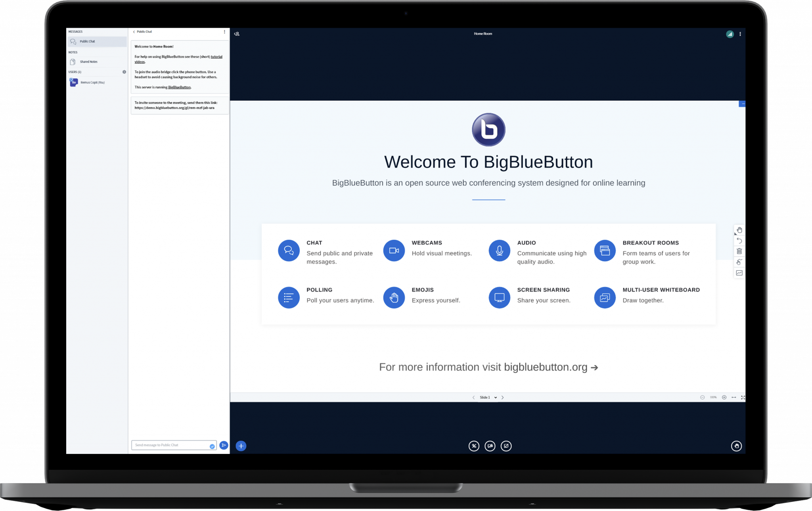Advance to the next slide
This screenshot has height=511, width=812.
pyautogui.click(x=503, y=397)
